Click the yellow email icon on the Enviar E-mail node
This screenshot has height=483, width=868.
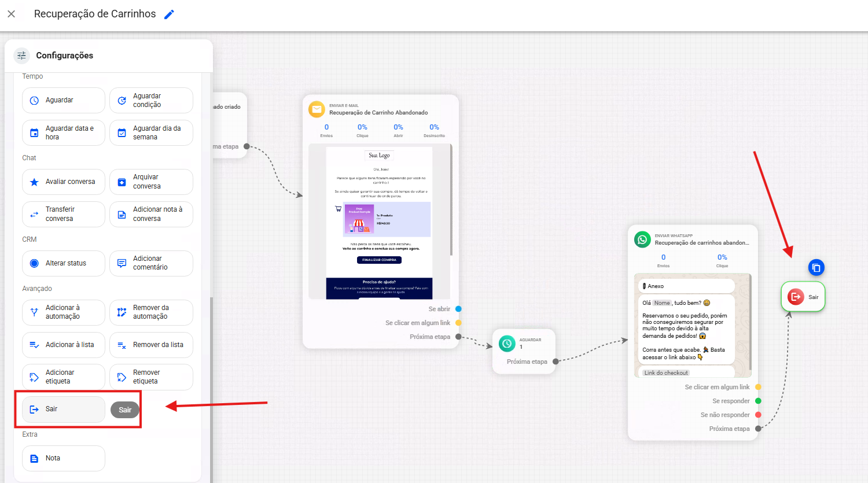tap(317, 109)
